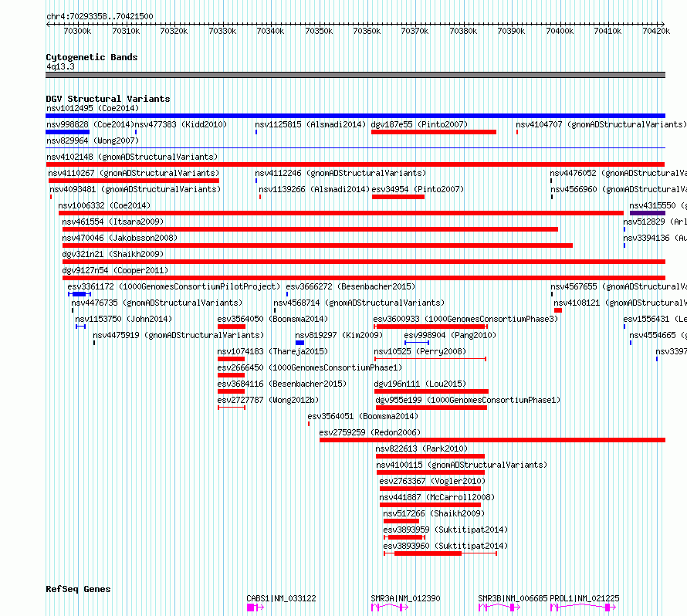This screenshot has height=616, width=687.
Task: Select the SMR3A|NM_012390 gene label
Action: pos(405,598)
